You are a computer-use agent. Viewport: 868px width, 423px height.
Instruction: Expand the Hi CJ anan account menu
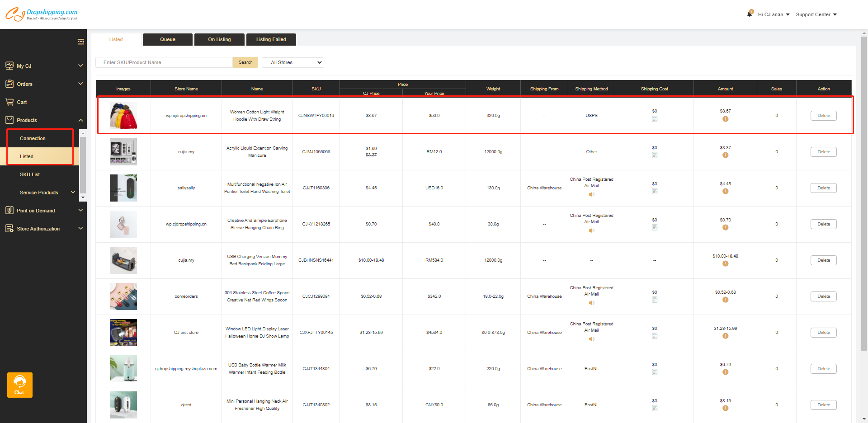tap(774, 14)
